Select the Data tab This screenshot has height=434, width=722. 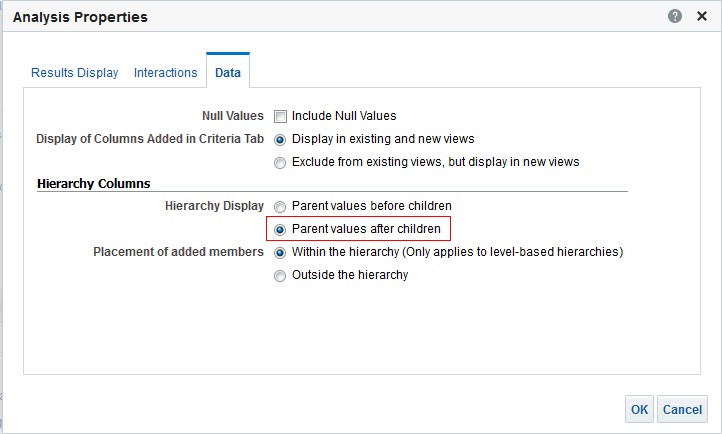coord(228,73)
